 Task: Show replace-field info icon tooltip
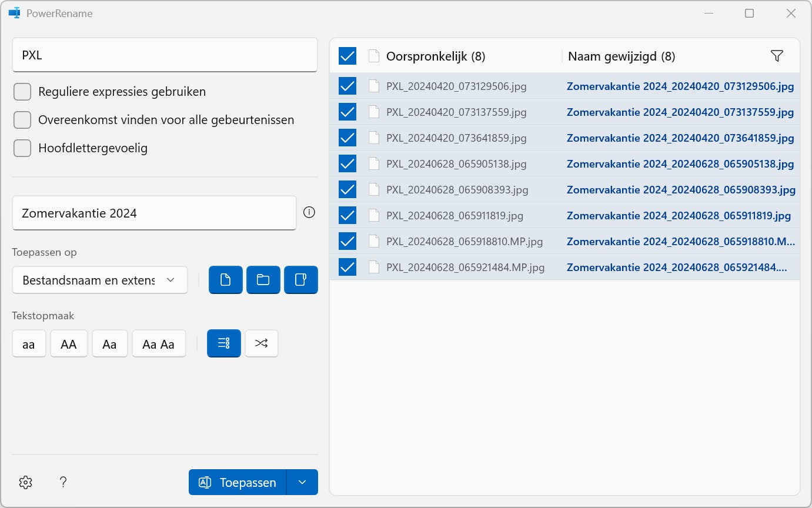(x=309, y=212)
